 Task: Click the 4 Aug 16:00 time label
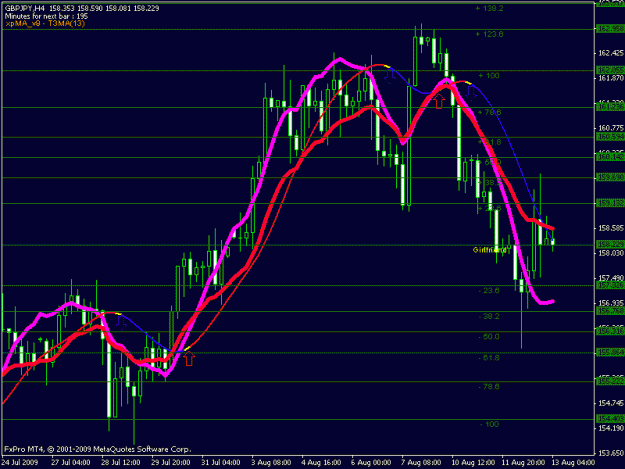321,463
